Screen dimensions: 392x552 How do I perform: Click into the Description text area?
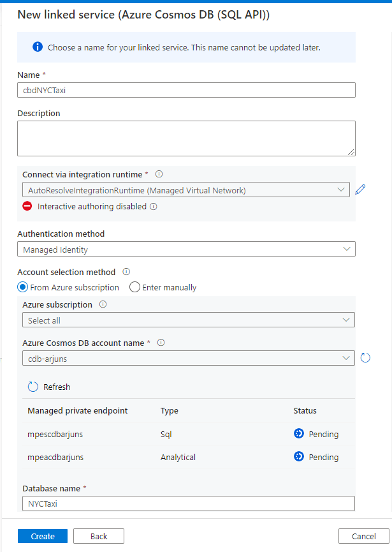point(186,138)
